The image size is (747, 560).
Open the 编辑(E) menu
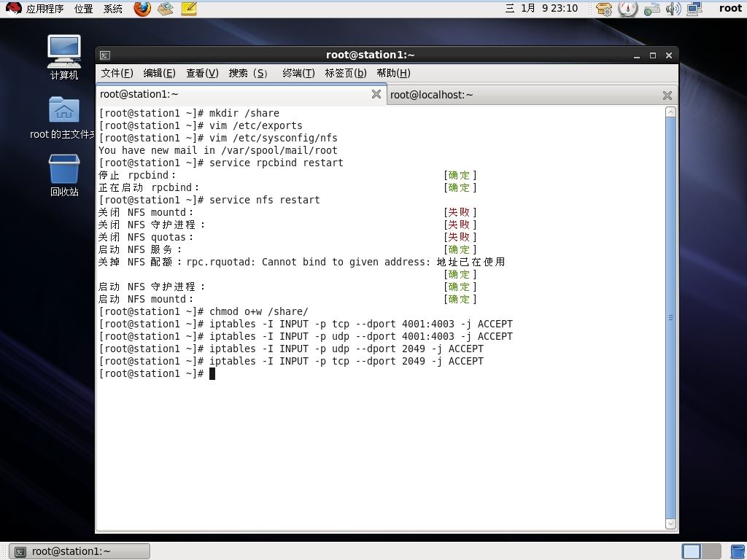point(159,73)
